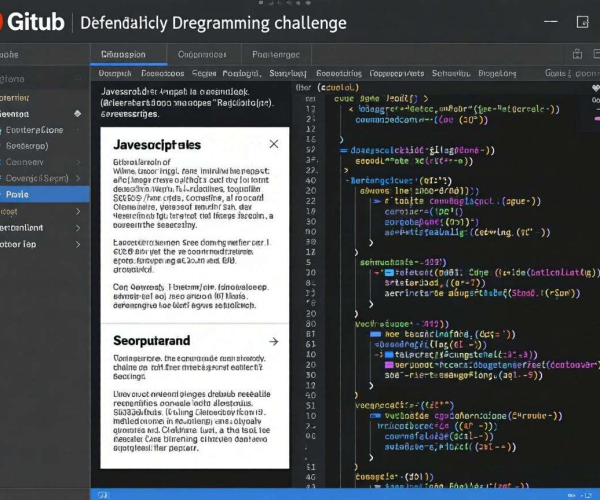The image size is (600, 500).
Task: Open the 'Sosnslug' menu item
Action: (288, 73)
